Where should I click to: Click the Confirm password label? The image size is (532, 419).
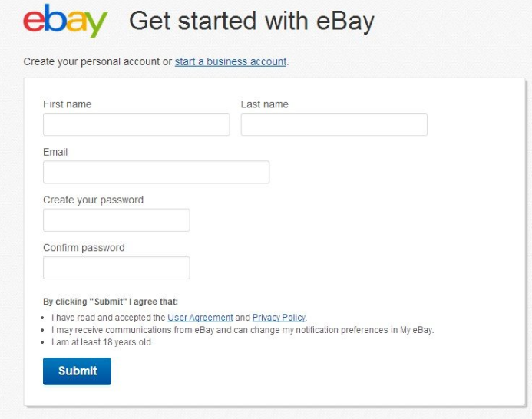point(84,248)
